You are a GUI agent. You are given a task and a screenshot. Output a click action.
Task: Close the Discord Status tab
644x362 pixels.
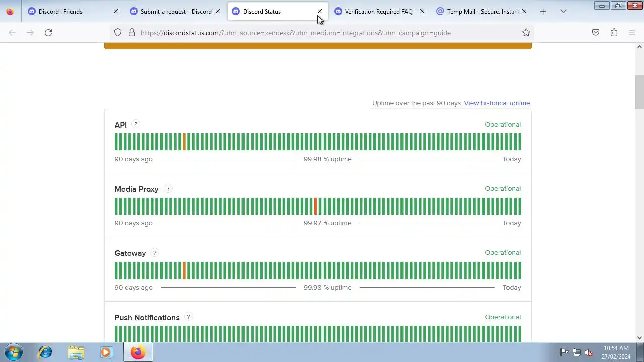point(320,11)
